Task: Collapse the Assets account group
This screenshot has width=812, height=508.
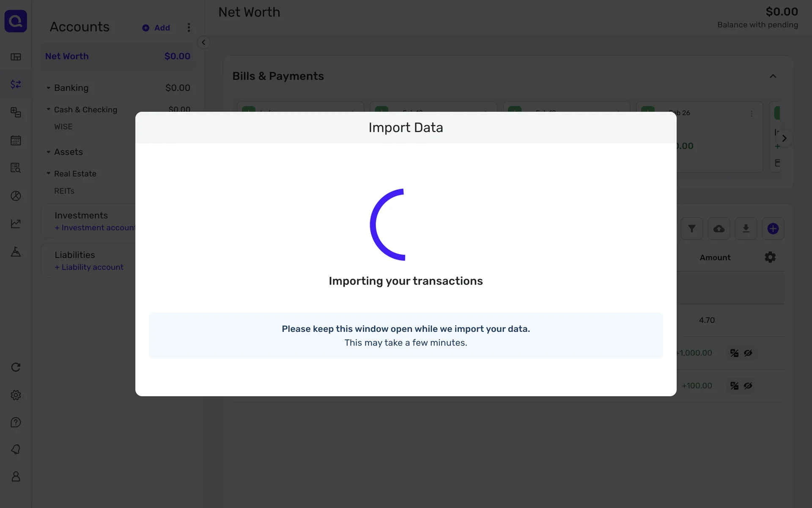Action: 48,152
